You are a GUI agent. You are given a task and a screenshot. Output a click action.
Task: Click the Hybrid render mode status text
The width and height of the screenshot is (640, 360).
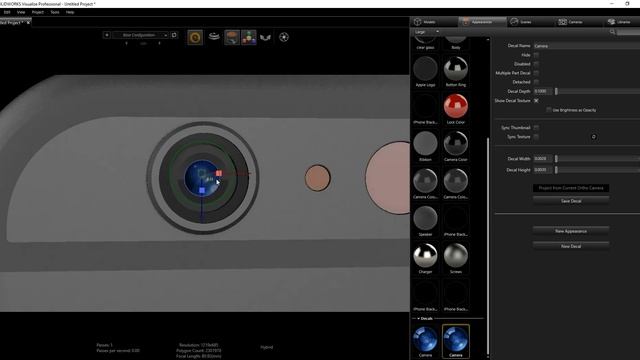tap(267, 347)
